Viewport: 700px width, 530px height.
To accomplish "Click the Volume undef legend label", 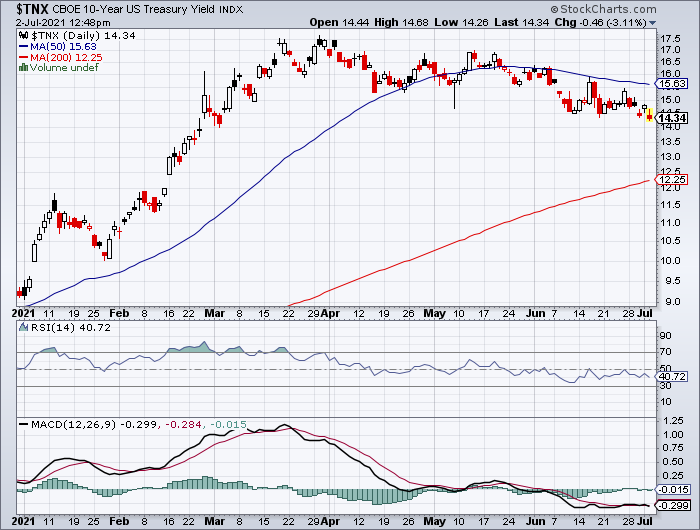I will pyautogui.click(x=64, y=68).
